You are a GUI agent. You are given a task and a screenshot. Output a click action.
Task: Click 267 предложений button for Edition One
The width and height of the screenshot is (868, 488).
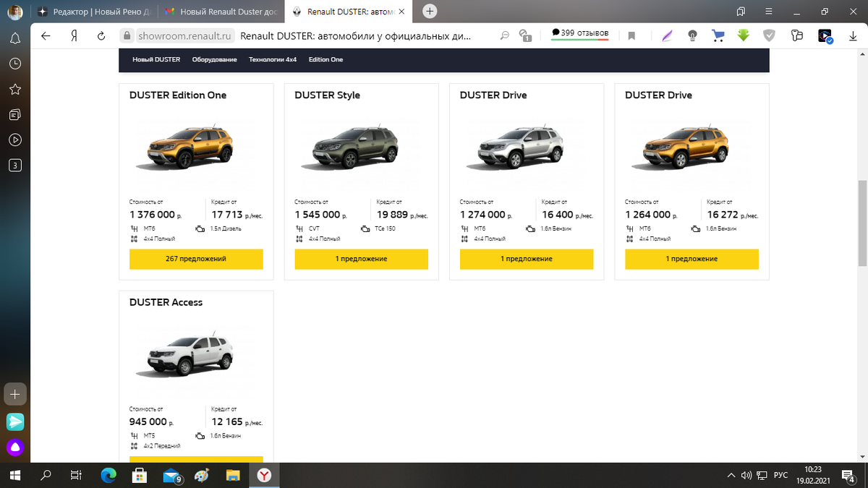[x=196, y=259]
